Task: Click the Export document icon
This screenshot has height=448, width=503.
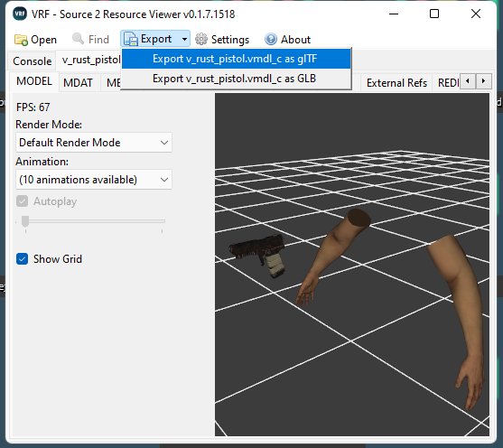Action: pyautogui.click(x=131, y=39)
